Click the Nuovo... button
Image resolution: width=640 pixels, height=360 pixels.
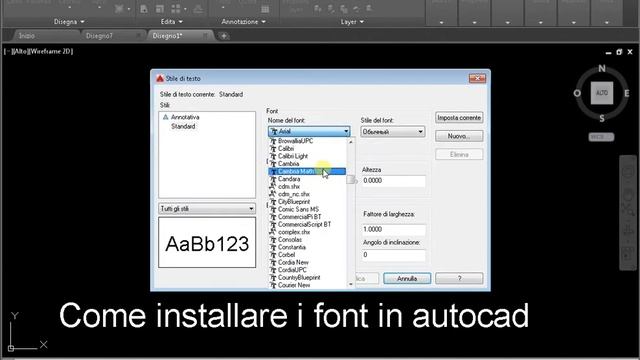tap(459, 136)
